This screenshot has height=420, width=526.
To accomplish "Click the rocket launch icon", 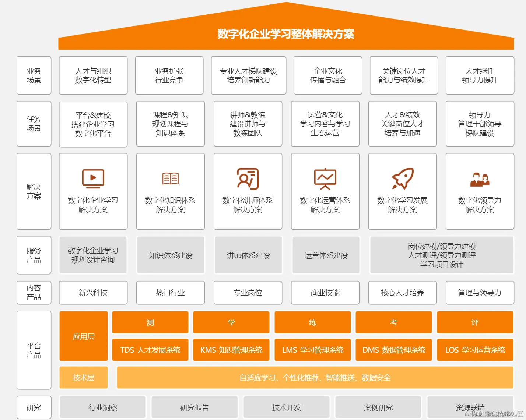I will click(x=403, y=179).
